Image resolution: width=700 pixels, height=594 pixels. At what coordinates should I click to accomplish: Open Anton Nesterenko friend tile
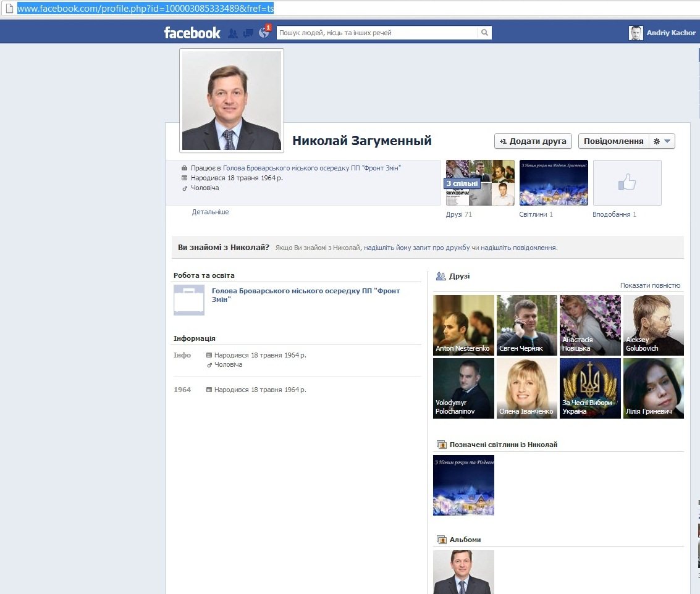point(463,325)
